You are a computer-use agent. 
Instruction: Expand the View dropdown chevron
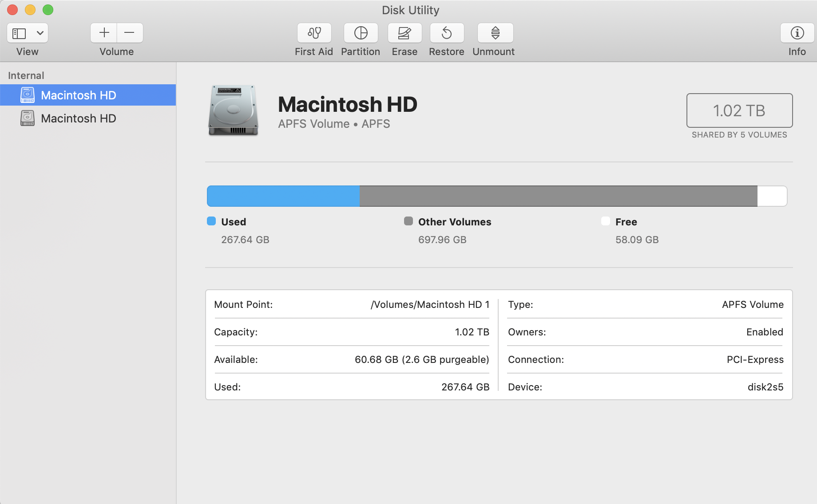point(40,33)
